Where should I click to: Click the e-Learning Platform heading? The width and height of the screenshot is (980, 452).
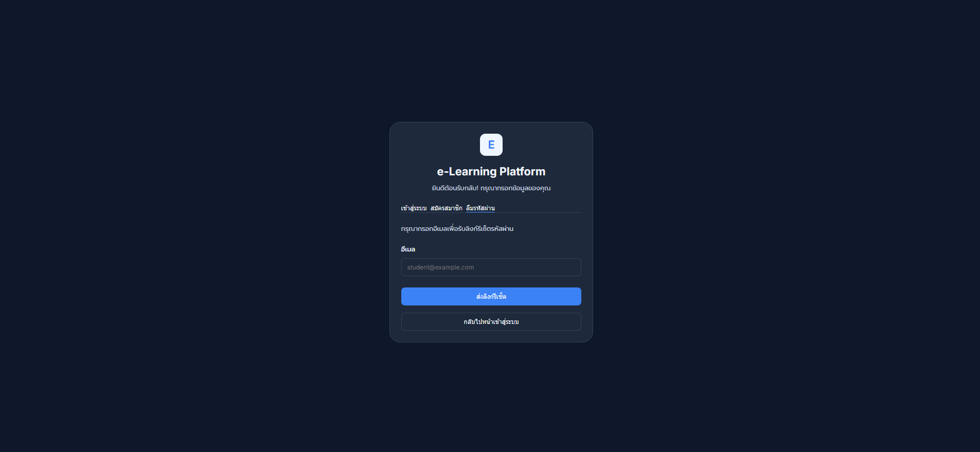[491, 172]
